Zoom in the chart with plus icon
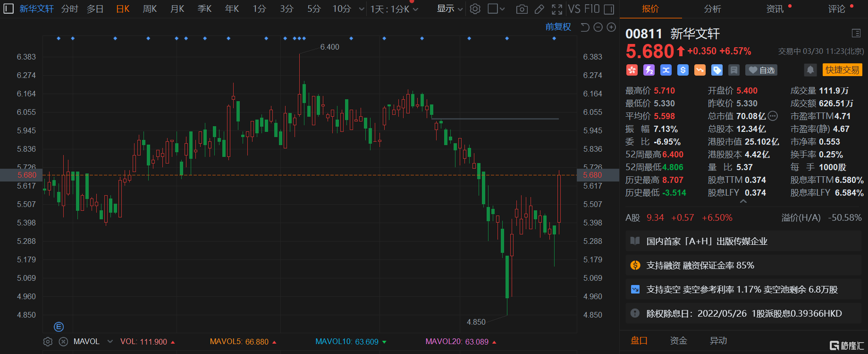This screenshot has height=354, width=868. pyautogui.click(x=611, y=27)
